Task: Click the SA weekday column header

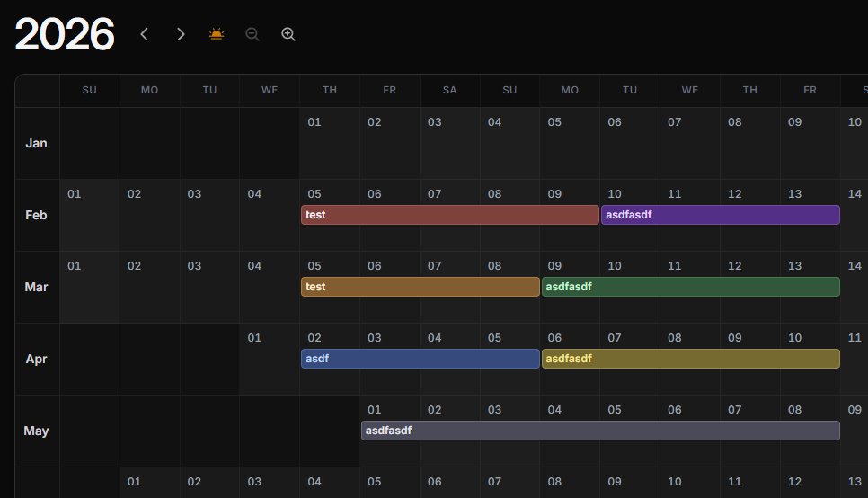Action: click(449, 90)
